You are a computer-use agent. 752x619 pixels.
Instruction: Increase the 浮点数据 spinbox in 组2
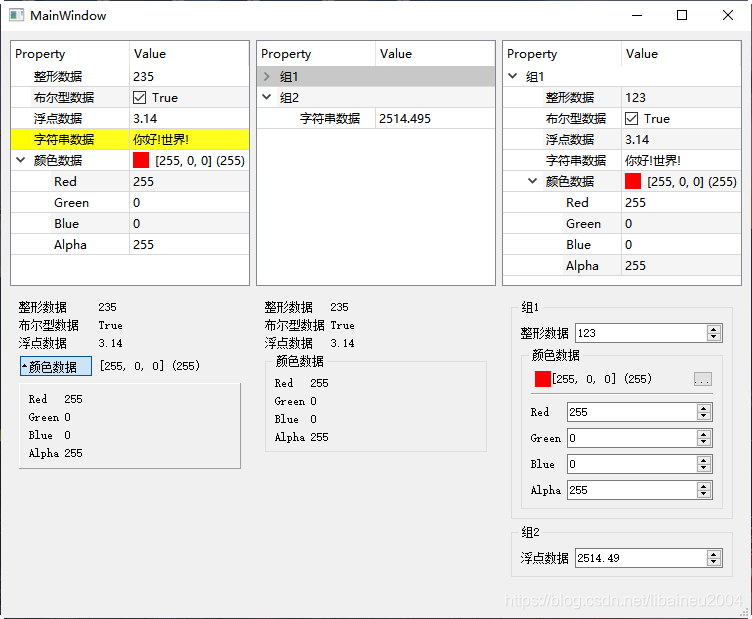[714, 554]
